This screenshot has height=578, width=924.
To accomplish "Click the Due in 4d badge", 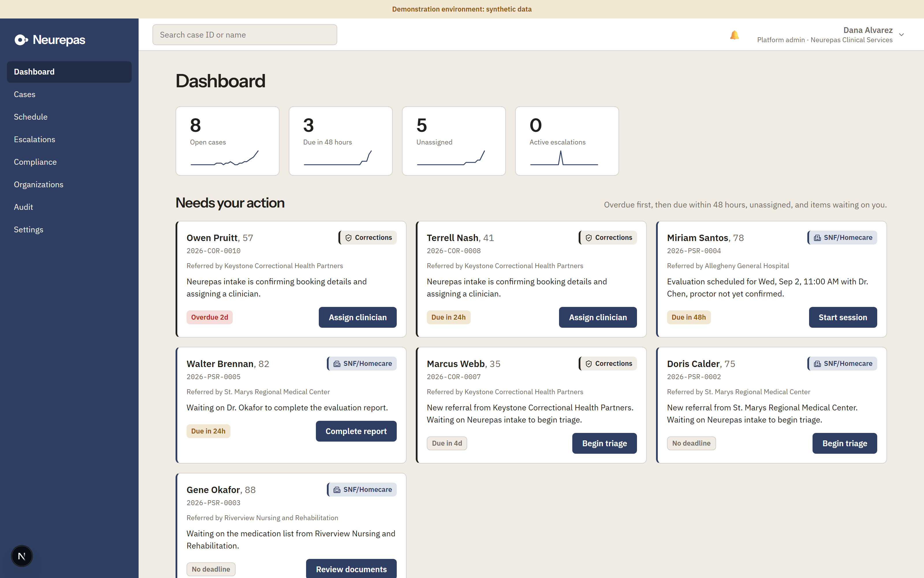I will coord(447,443).
